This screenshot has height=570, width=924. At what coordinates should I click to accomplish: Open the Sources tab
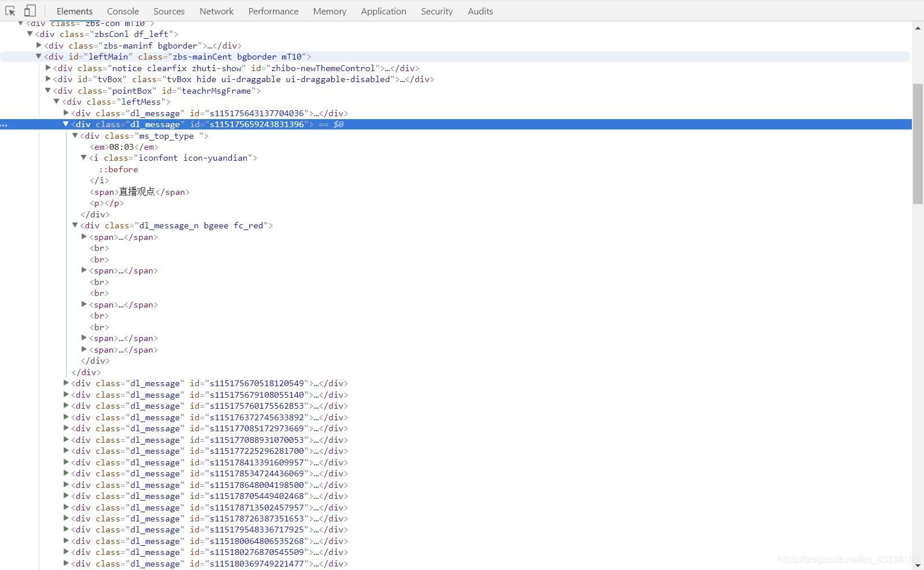[x=169, y=11]
